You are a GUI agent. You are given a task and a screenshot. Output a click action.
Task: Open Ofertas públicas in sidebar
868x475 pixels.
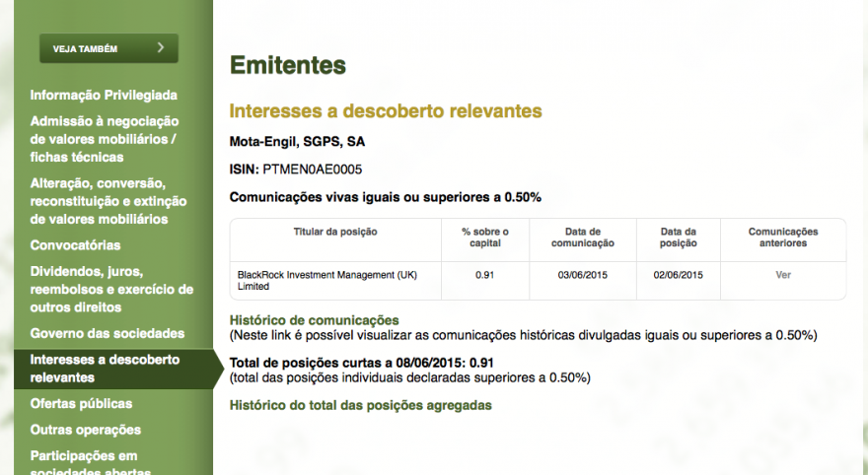(81, 404)
